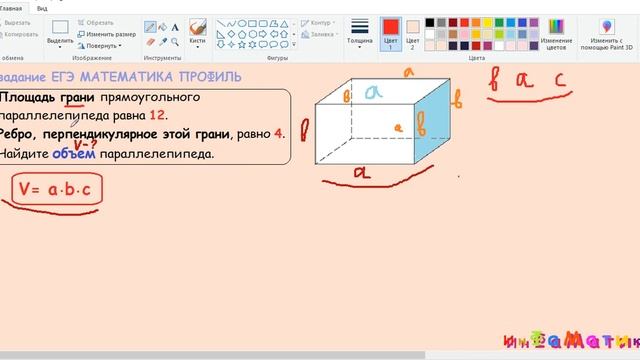Choose the Four-point star shape
This screenshot has height=360, width=640.
tap(231, 44)
